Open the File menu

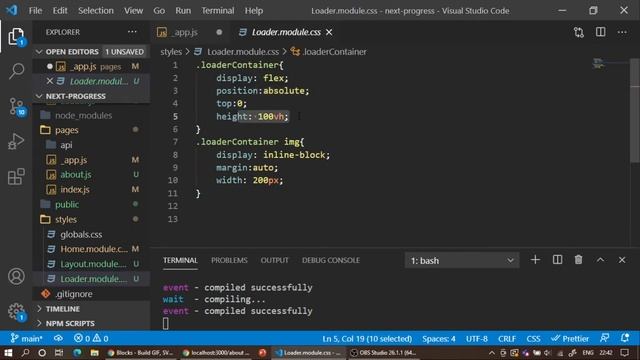pyautogui.click(x=35, y=11)
